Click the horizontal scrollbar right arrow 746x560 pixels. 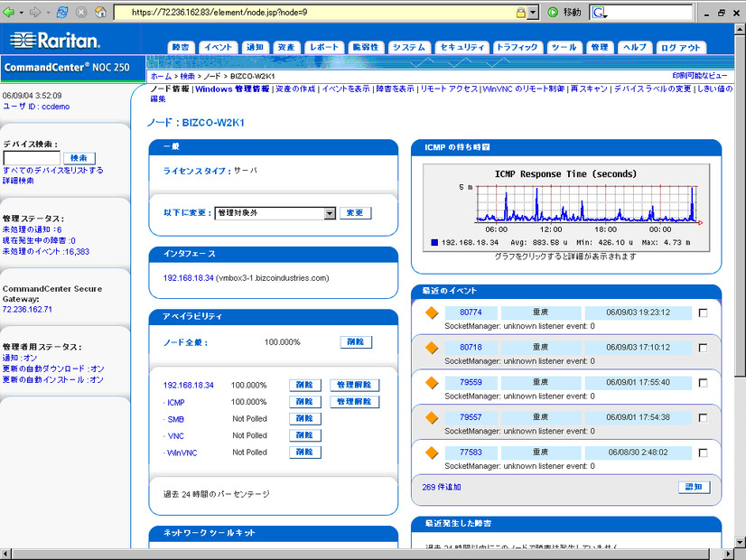[x=729, y=554]
